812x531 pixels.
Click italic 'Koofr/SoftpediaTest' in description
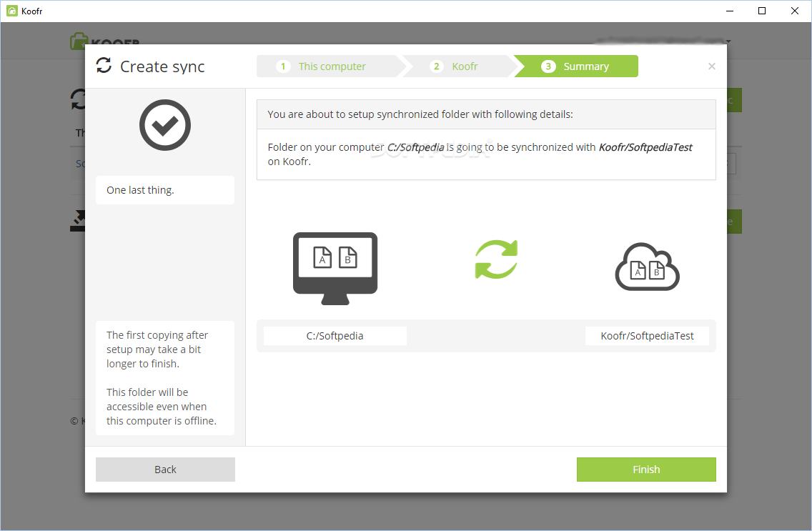click(645, 147)
